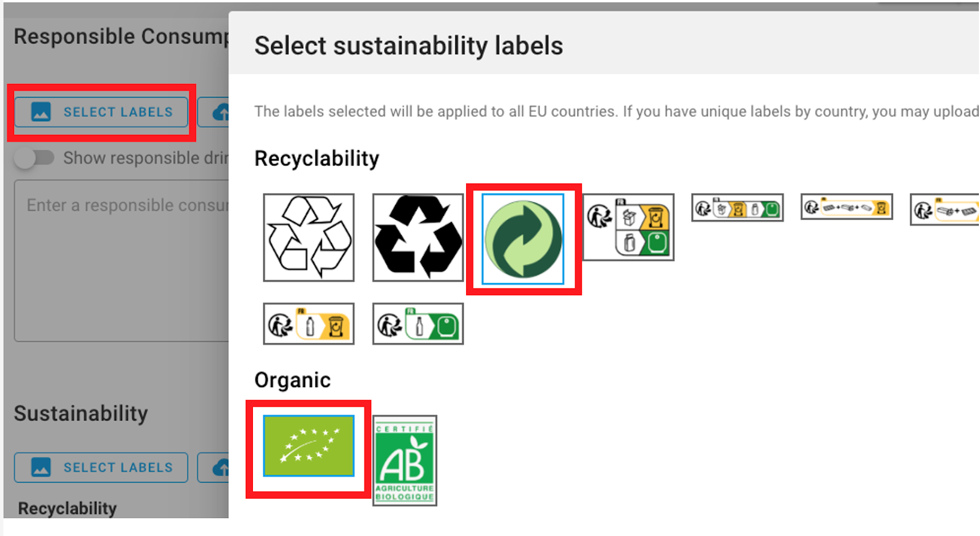The image size is (980, 536).
Task: Pick the partially visible Triman label at far right
Action: pyautogui.click(x=945, y=209)
